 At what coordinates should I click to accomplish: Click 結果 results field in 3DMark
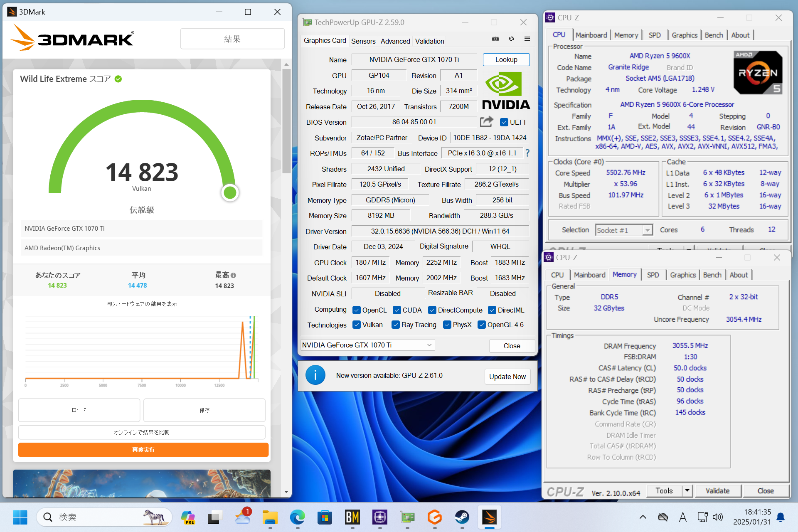click(x=232, y=39)
